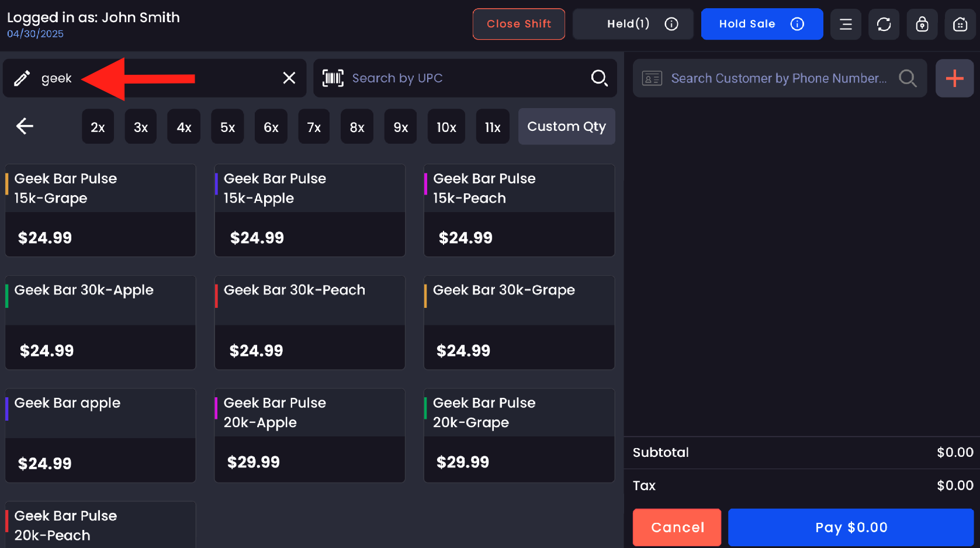Click the lock screen icon
The image size is (980, 548).
point(922,24)
